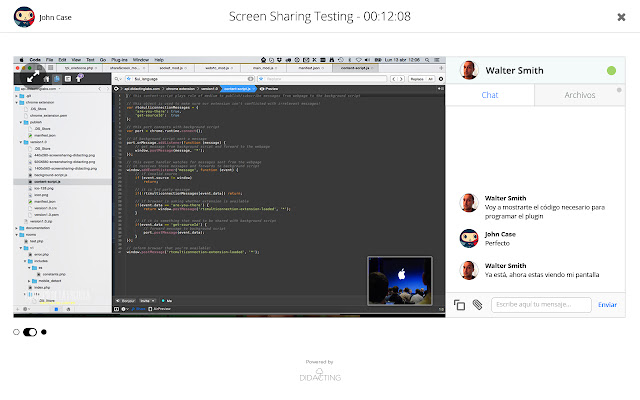Switch to the Chat tab
This screenshot has height=400, width=640.
pos(490,95)
